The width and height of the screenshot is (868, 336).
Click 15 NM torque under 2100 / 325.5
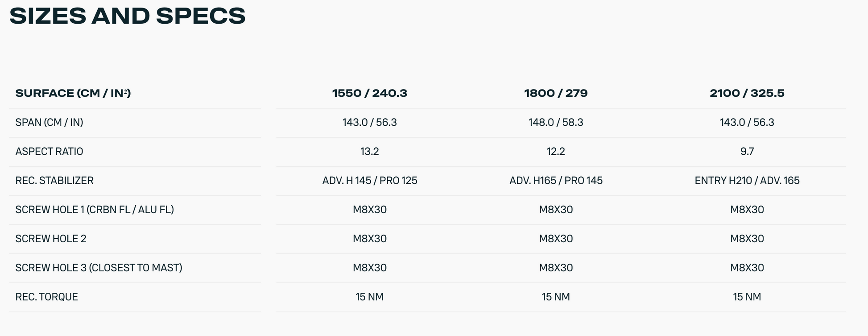coord(747,297)
